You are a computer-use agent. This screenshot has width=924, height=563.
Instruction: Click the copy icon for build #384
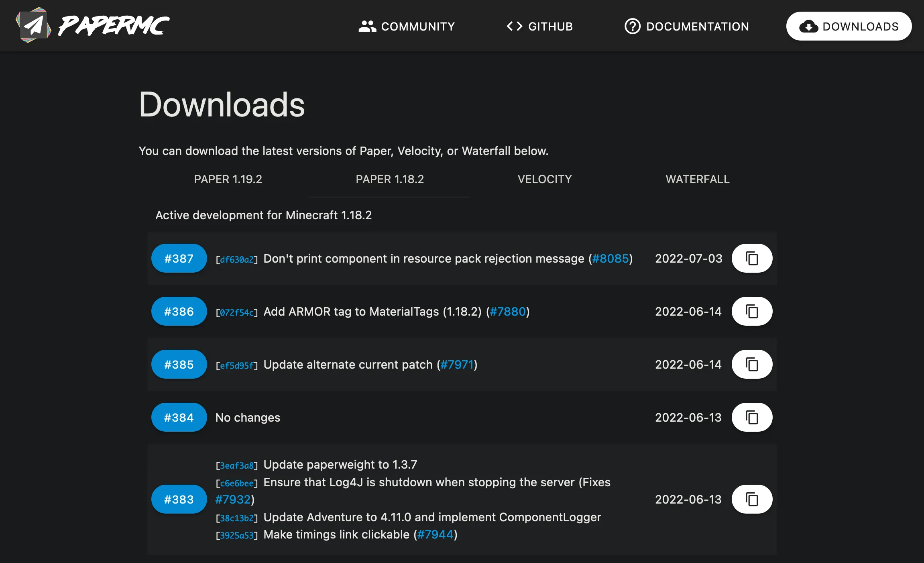click(752, 417)
